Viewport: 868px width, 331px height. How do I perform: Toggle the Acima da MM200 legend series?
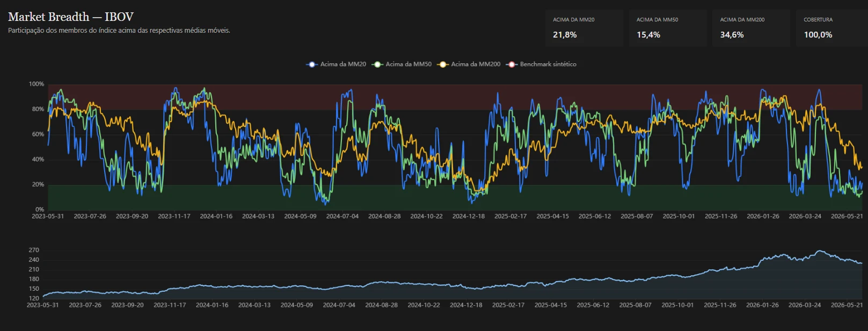coord(469,64)
